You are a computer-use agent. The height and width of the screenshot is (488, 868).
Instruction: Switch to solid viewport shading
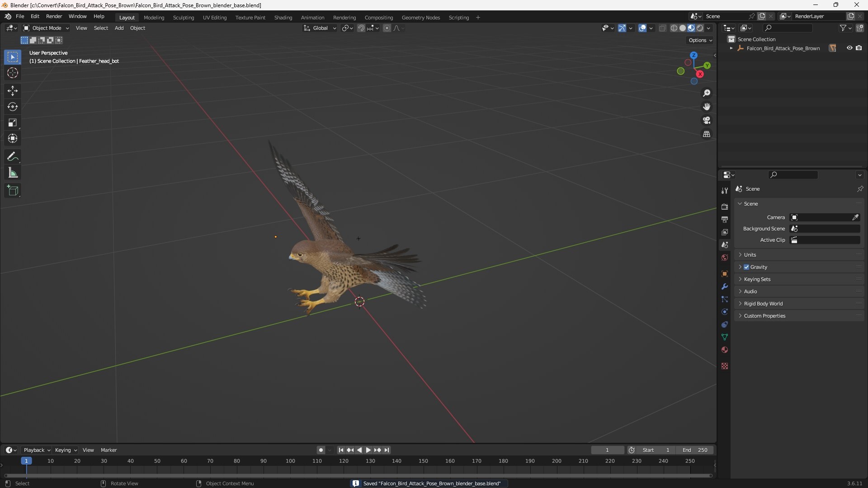click(x=683, y=28)
